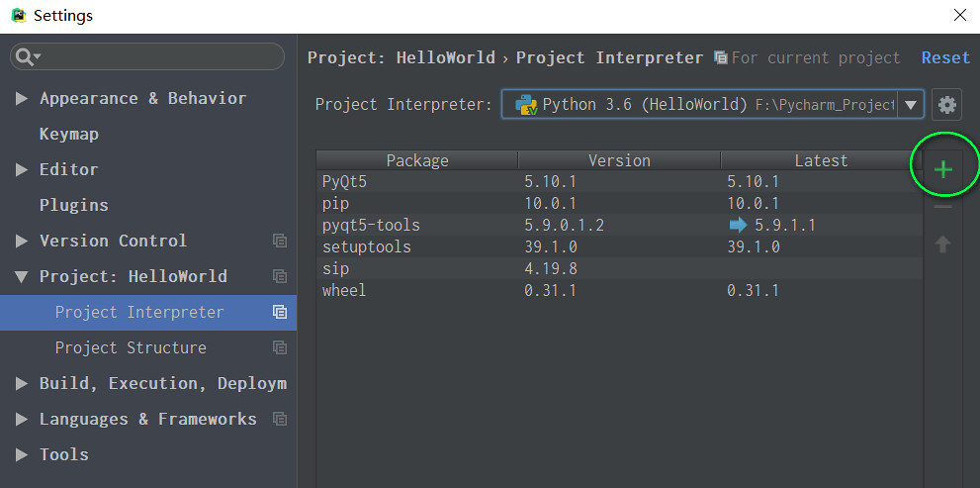Click the Python 3.6 (HelloWorld) interpreter text
This screenshot has width=980, height=488.
click(x=645, y=105)
